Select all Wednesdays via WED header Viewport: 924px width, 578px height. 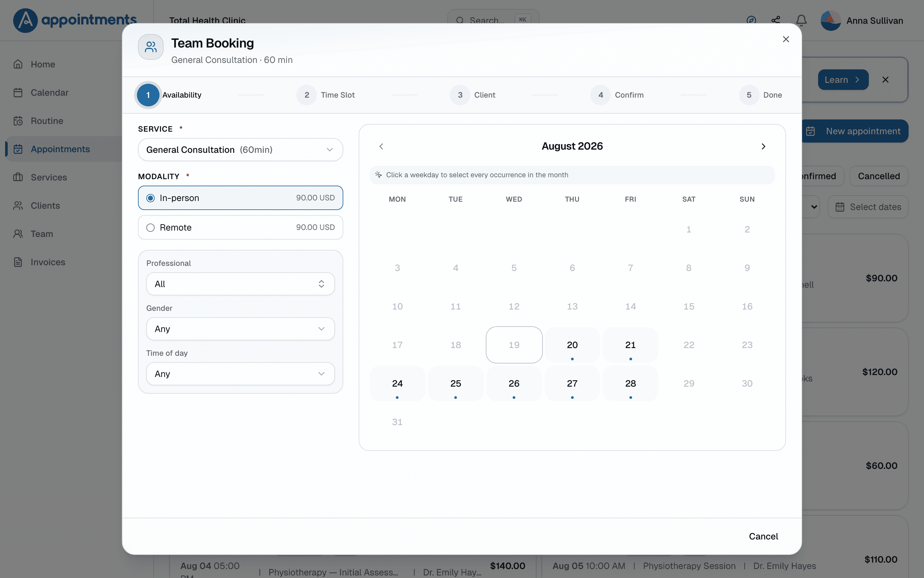(514, 199)
